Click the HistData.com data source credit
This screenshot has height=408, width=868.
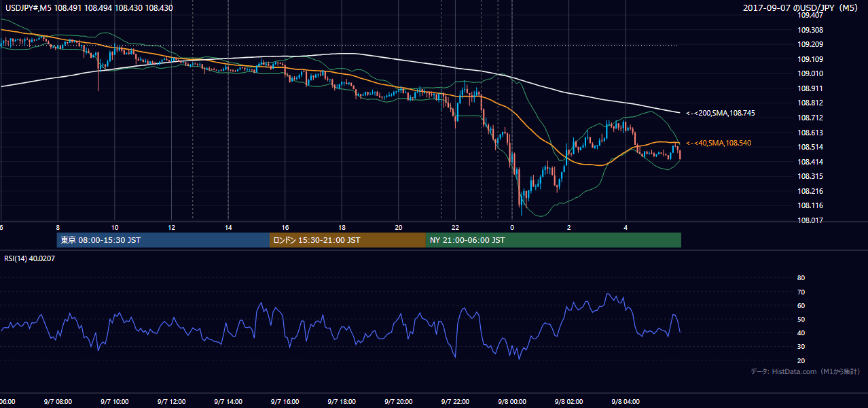(x=806, y=371)
